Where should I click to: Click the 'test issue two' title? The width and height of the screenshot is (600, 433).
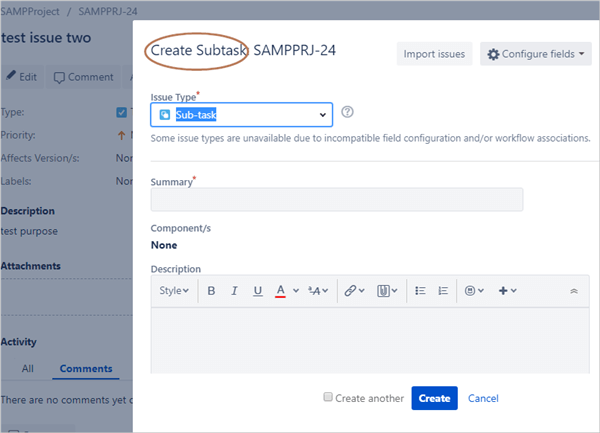tap(46, 38)
